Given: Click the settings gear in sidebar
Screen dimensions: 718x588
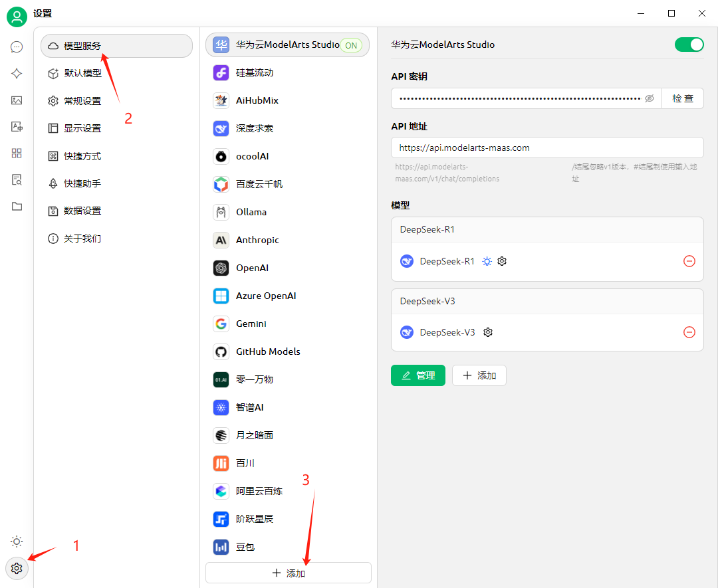Looking at the screenshot, I should 17,568.
